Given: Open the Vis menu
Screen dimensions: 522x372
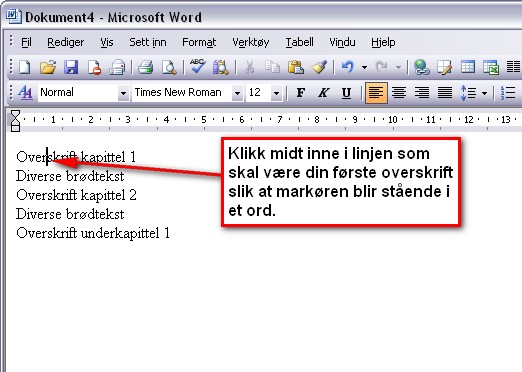Looking at the screenshot, I should [107, 42].
